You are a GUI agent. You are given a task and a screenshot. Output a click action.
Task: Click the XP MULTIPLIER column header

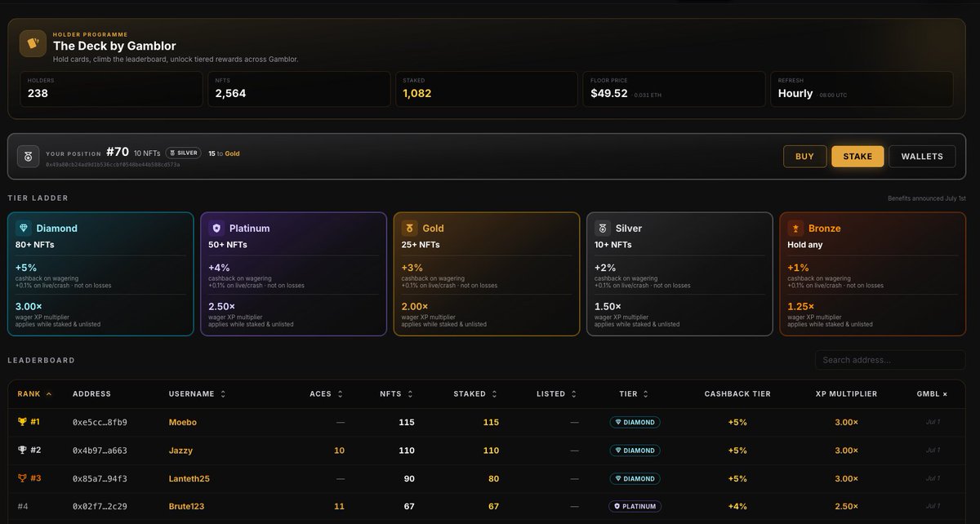(846, 393)
